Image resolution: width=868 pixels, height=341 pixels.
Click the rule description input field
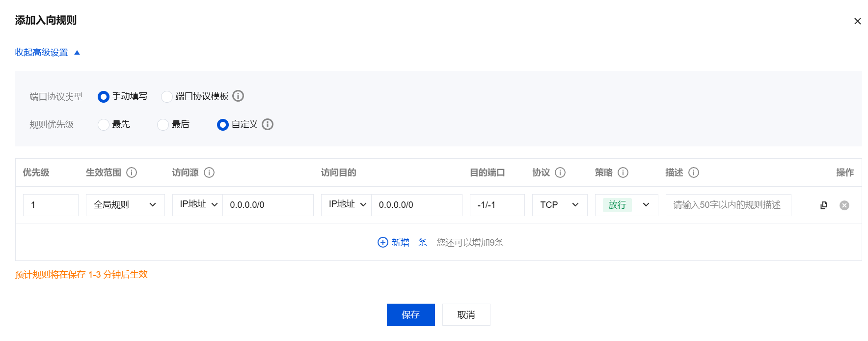pyautogui.click(x=728, y=205)
